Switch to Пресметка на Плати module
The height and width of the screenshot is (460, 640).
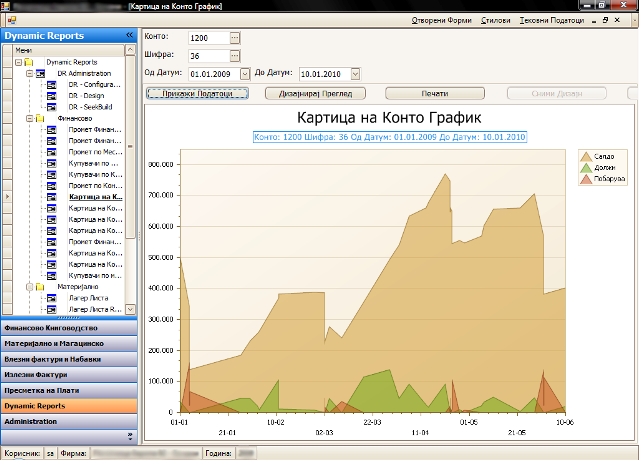click(x=69, y=391)
